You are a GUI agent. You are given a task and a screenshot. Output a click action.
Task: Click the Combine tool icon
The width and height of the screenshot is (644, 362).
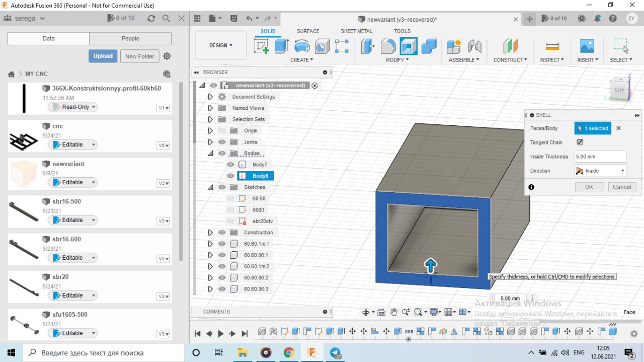pos(429,46)
